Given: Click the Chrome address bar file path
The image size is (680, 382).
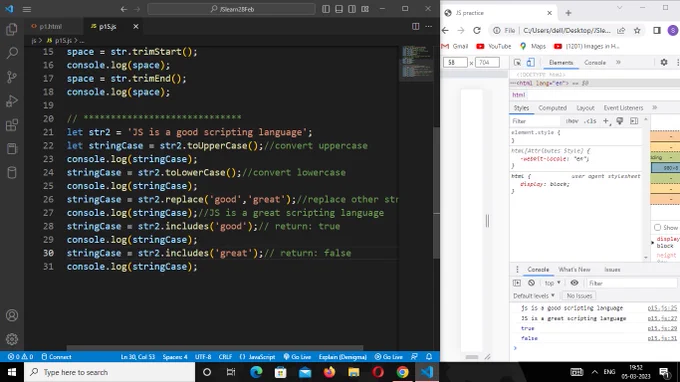Looking at the screenshot, I should [566, 30].
